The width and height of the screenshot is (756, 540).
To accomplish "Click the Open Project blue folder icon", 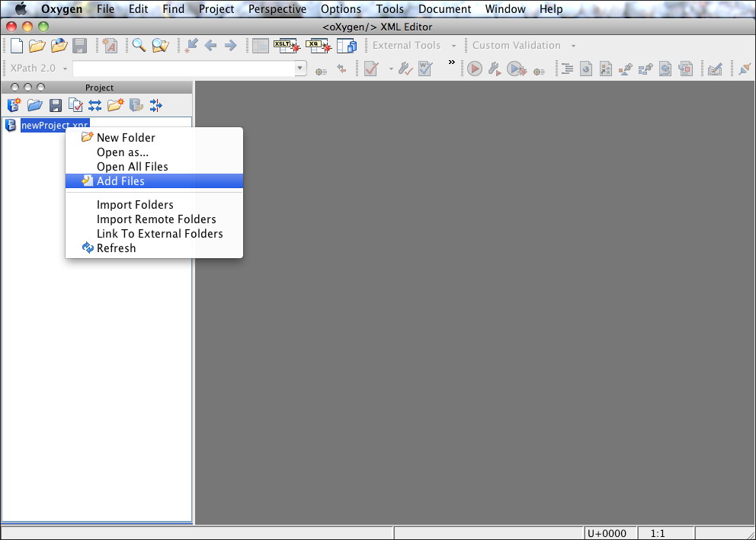I will (x=35, y=105).
